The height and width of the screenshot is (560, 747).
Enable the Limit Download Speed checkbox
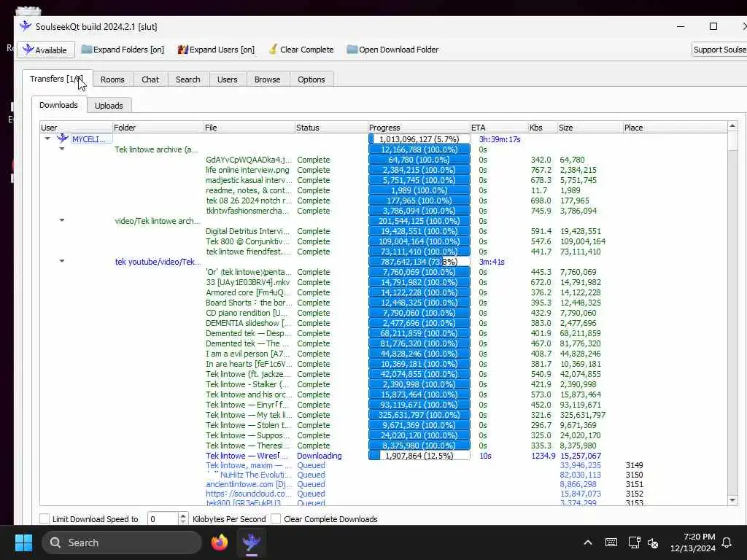pyautogui.click(x=44, y=518)
